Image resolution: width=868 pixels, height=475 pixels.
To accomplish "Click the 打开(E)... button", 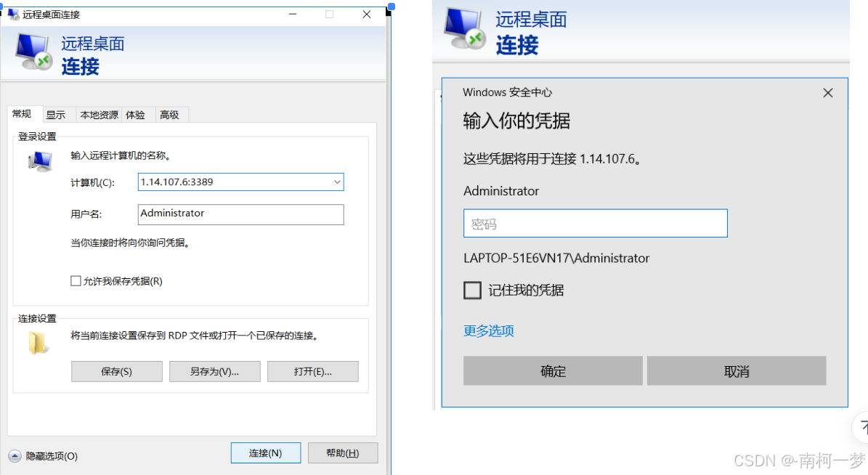I will (313, 371).
